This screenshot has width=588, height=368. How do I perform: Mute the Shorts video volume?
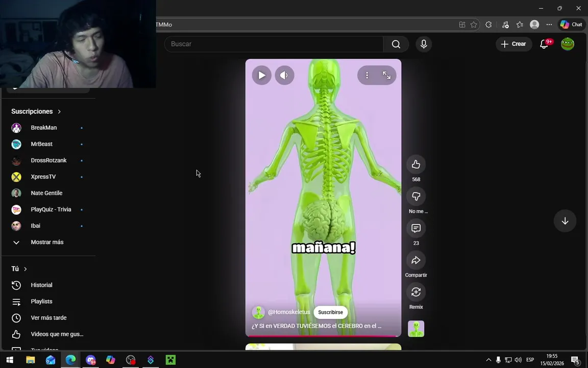pos(284,76)
